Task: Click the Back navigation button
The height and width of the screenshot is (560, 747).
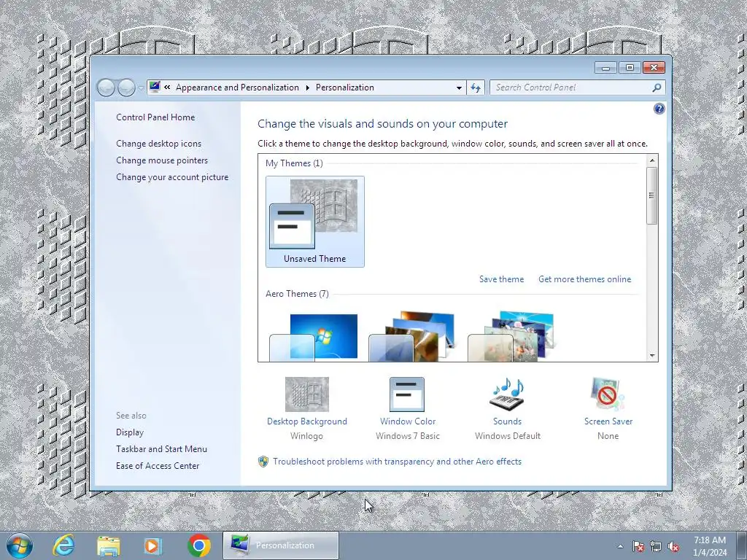Action: click(106, 87)
